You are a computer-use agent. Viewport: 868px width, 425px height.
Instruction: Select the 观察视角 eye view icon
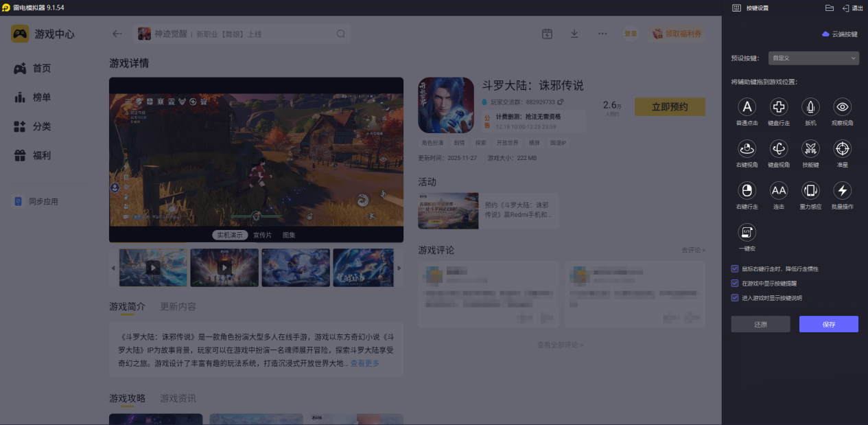point(843,106)
